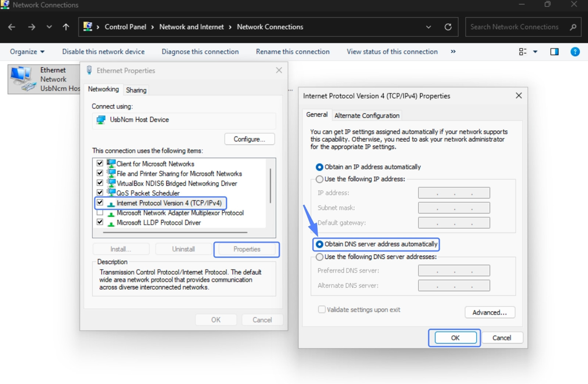Show more toolbar commands chevron
The width and height of the screenshot is (588, 384).
pos(453,51)
